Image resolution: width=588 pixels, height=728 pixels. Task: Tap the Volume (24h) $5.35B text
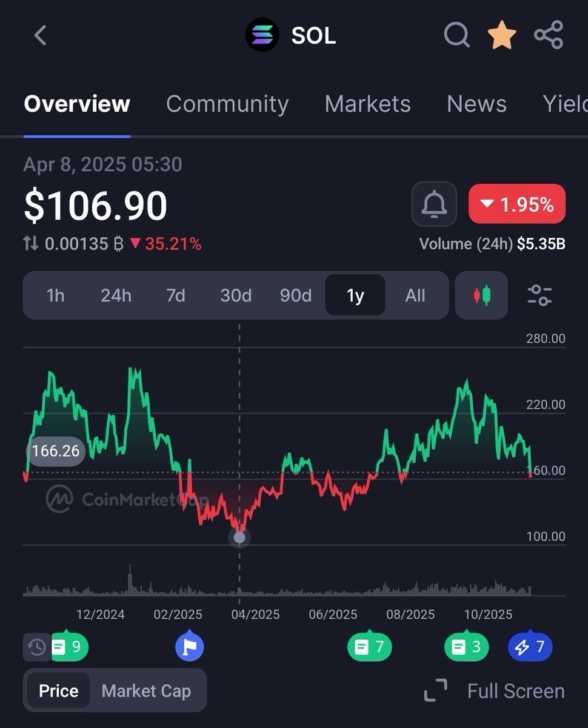point(492,244)
